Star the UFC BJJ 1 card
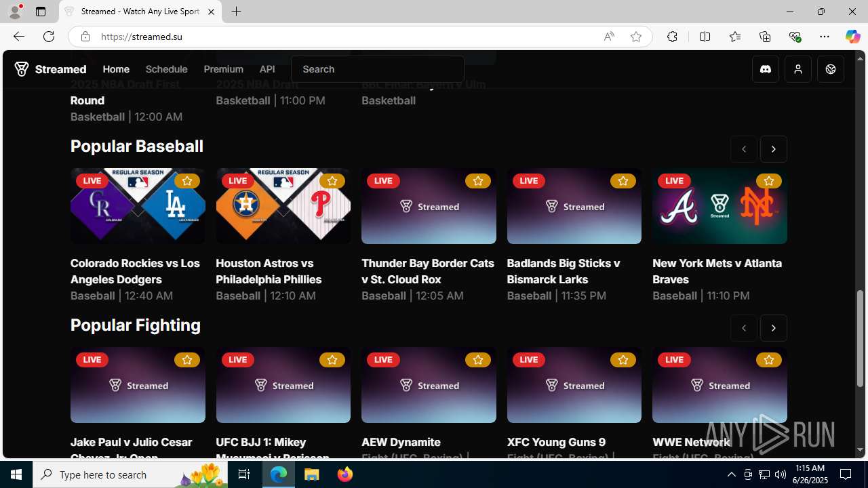868x488 pixels. [x=332, y=360]
